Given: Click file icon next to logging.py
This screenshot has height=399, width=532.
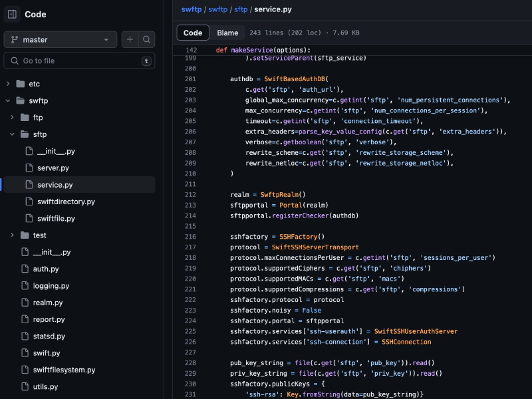Looking at the screenshot, I should pyautogui.click(x=25, y=286).
